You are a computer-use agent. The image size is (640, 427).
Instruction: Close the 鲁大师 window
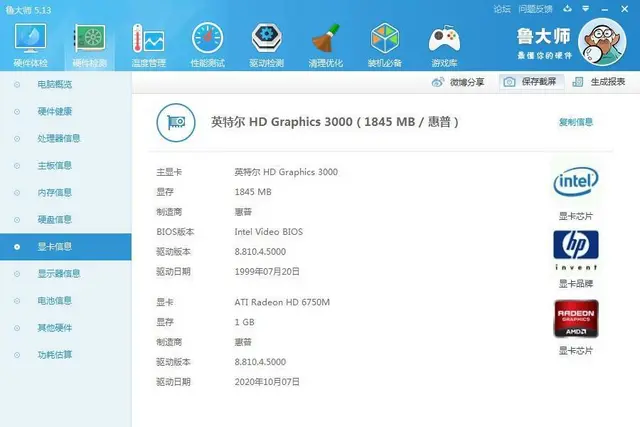point(624,9)
